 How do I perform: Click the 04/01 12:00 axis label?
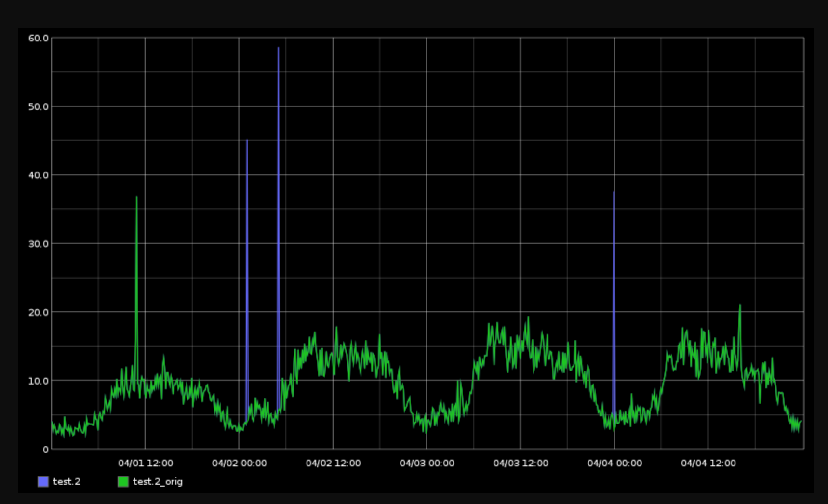point(146,463)
